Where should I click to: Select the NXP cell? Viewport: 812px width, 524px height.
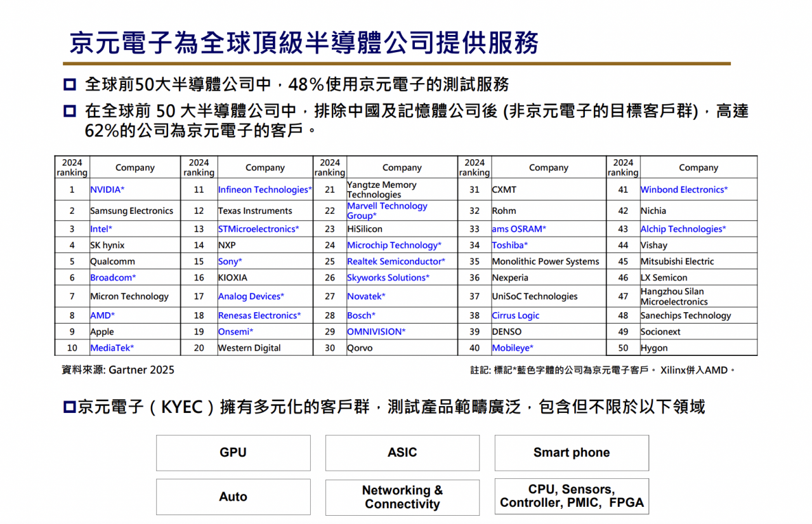265,246
